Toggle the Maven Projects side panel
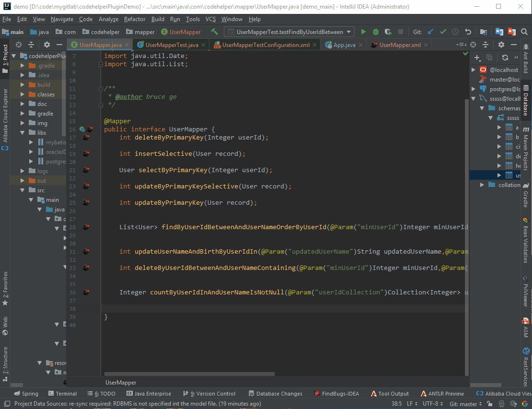Screen dimensions: 532x409 (x=526, y=149)
